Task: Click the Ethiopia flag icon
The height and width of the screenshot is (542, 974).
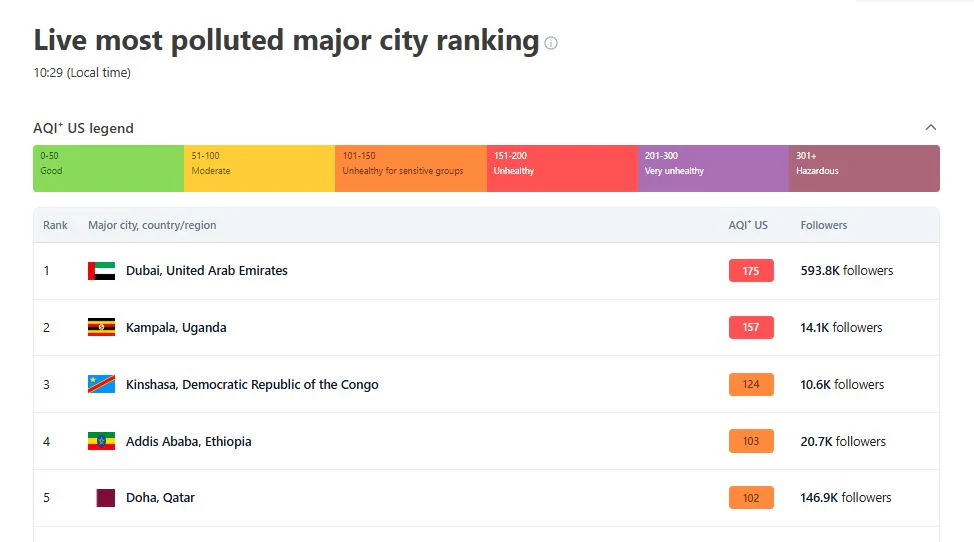Action: 101,441
